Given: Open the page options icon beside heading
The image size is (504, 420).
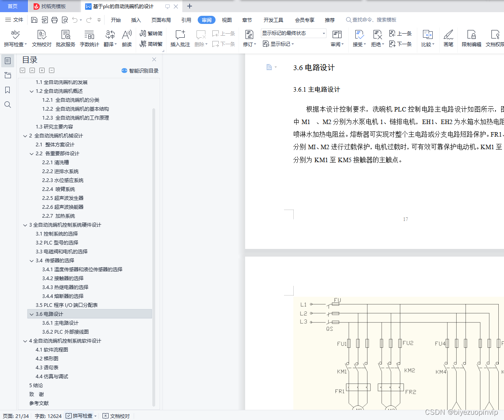Looking at the screenshot, I should tap(271, 67).
